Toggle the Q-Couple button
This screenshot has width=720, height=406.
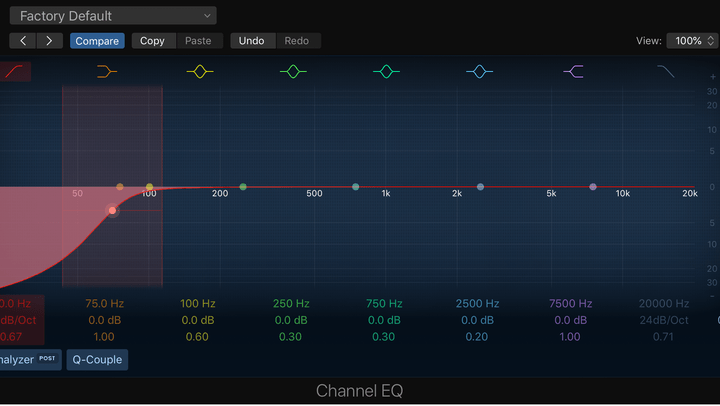click(97, 360)
